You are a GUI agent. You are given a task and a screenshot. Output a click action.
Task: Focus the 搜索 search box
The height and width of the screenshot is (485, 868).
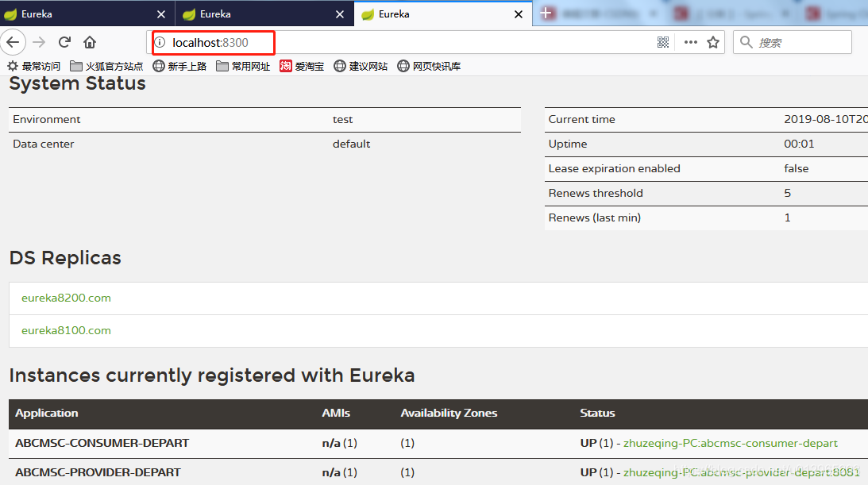click(793, 42)
